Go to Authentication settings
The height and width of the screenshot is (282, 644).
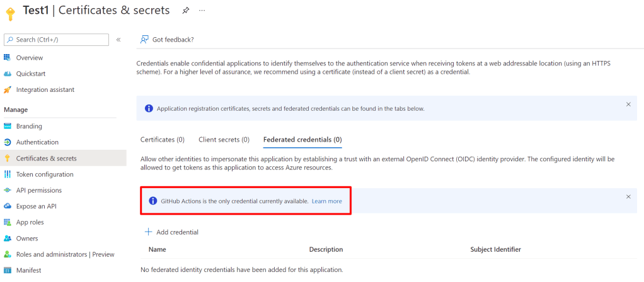(37, 142)
